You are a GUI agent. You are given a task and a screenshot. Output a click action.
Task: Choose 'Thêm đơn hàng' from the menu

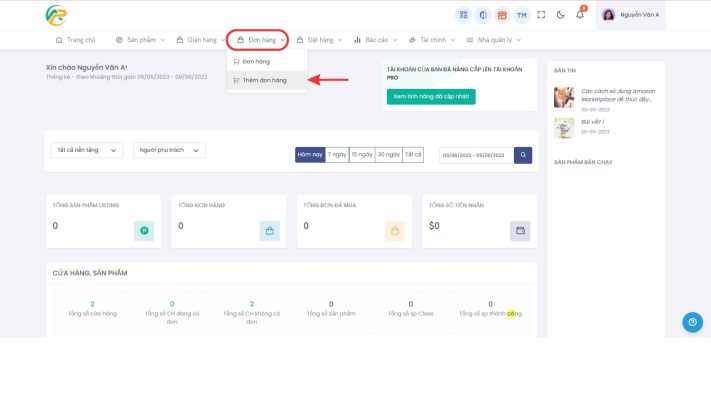pos(265,80)
